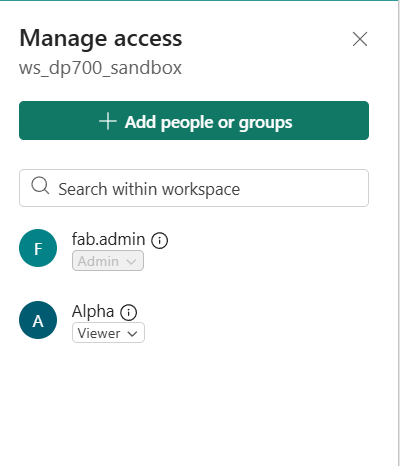Image resolution: width=400 pixels, height=466 pixels.
Task: Close the Manage access panel
Action: tap(360, 39)
